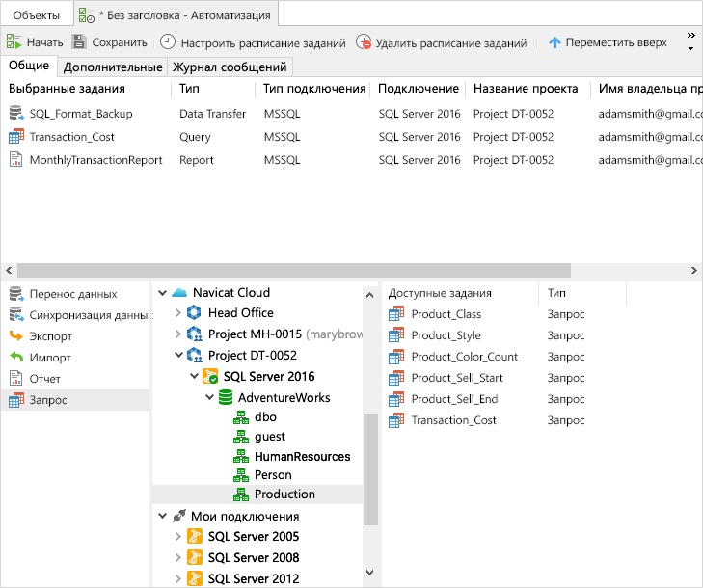Select the Без заголовка - Автоматизация tab

click(x=176, y=13)
